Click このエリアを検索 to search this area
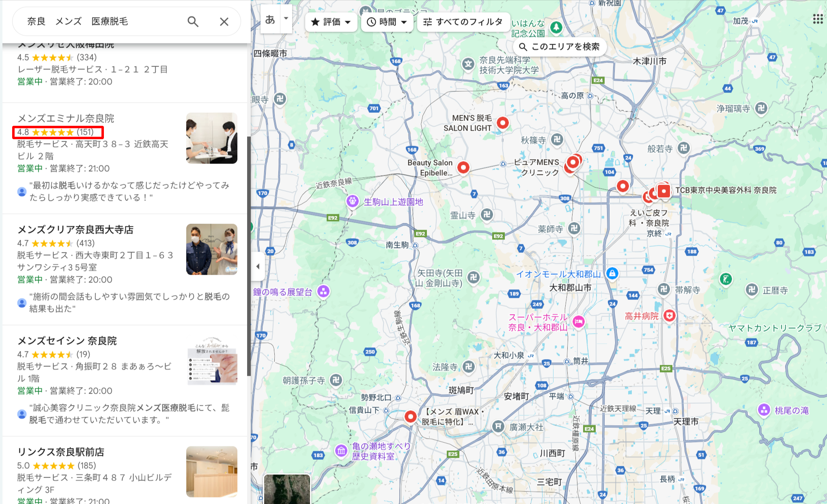The image size is (827, 504). [560, 47]
